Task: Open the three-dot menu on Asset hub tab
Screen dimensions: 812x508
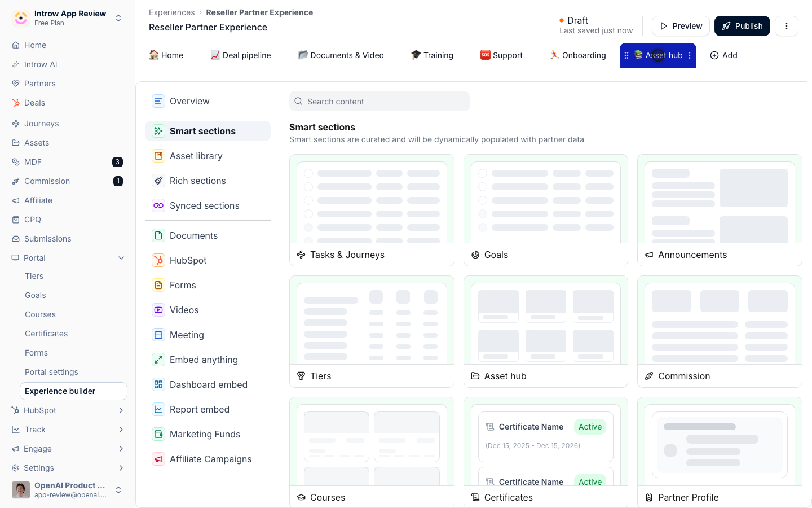Action: (690, 55)
